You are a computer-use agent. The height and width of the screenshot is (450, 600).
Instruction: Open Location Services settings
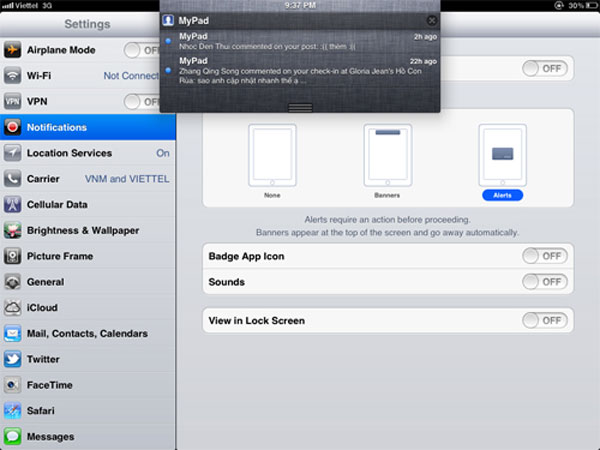tap(88, 153)
